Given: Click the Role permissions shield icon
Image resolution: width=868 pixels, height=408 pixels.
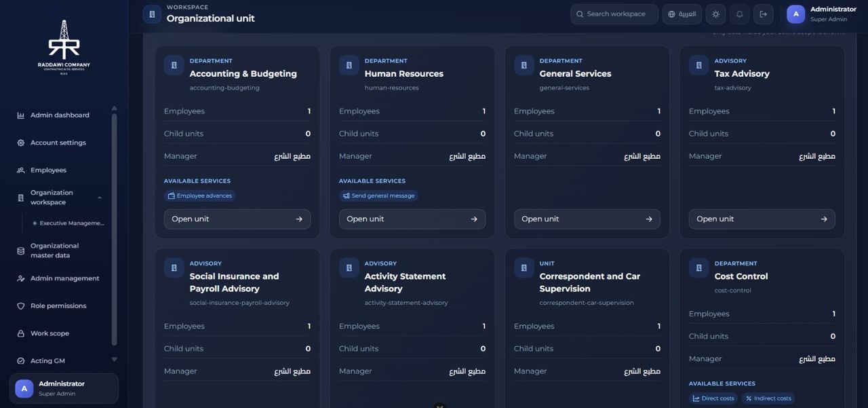Looking at the screenshot, I should [20, 306].
